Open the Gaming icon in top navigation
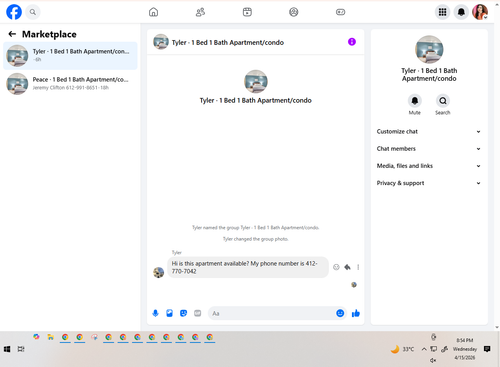Screen dimensions: 500x367 tap(340, 12)
